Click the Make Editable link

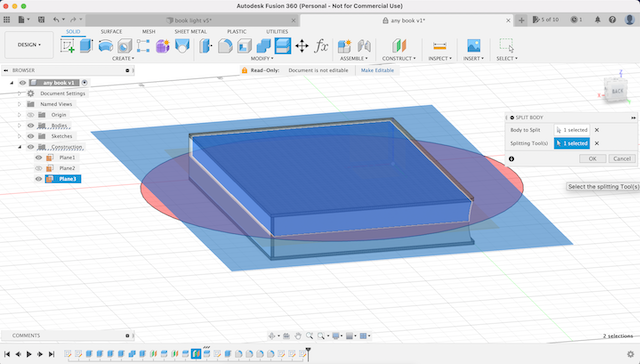click(378, 70)
